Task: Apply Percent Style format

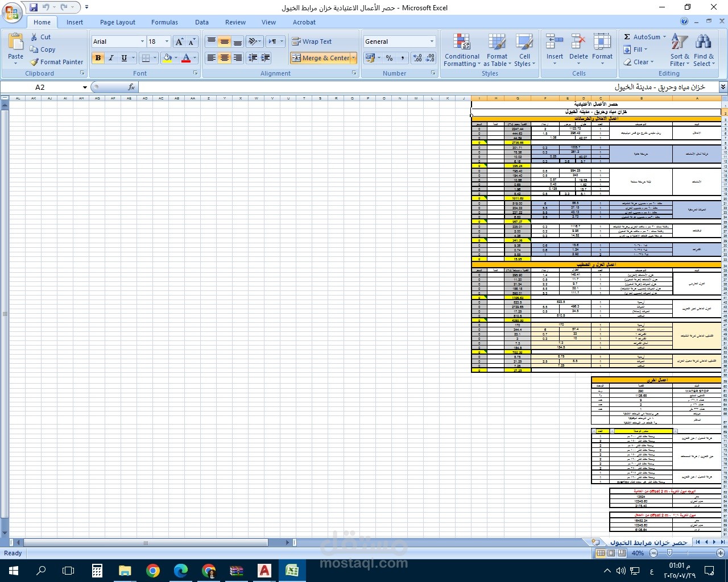Action: point(389,58)
